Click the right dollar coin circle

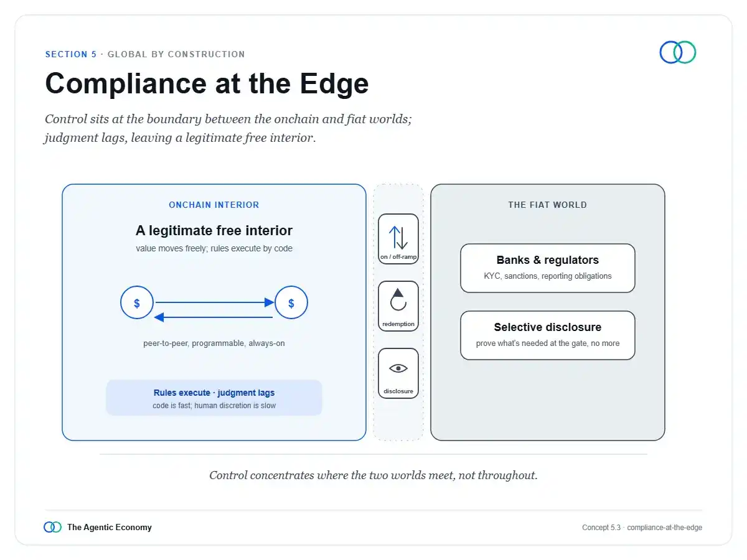(x=291, y=303)
